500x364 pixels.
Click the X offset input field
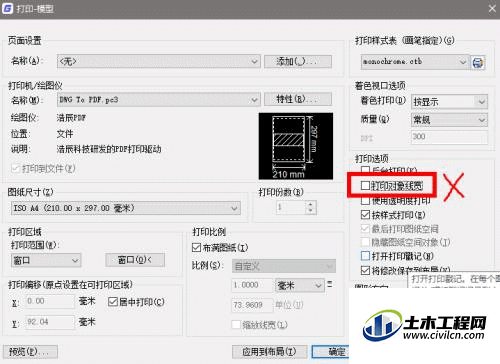(x=50, y=301)
